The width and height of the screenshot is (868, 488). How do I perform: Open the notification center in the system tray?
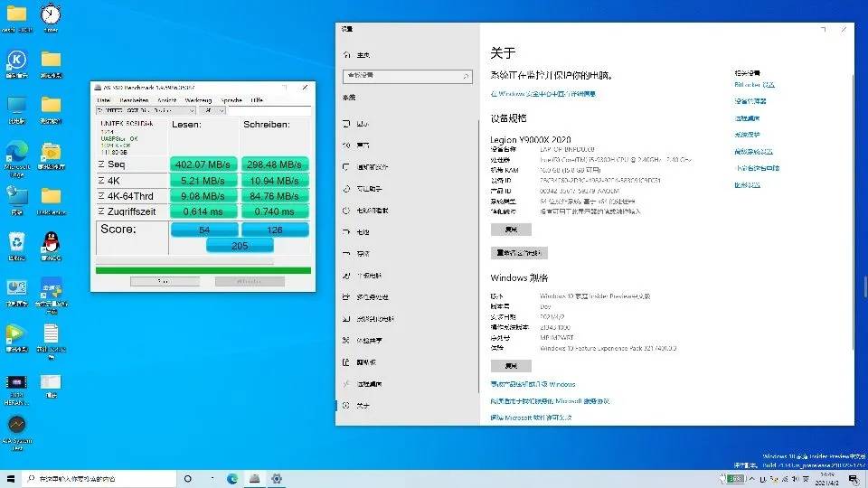tap(854, 479)
